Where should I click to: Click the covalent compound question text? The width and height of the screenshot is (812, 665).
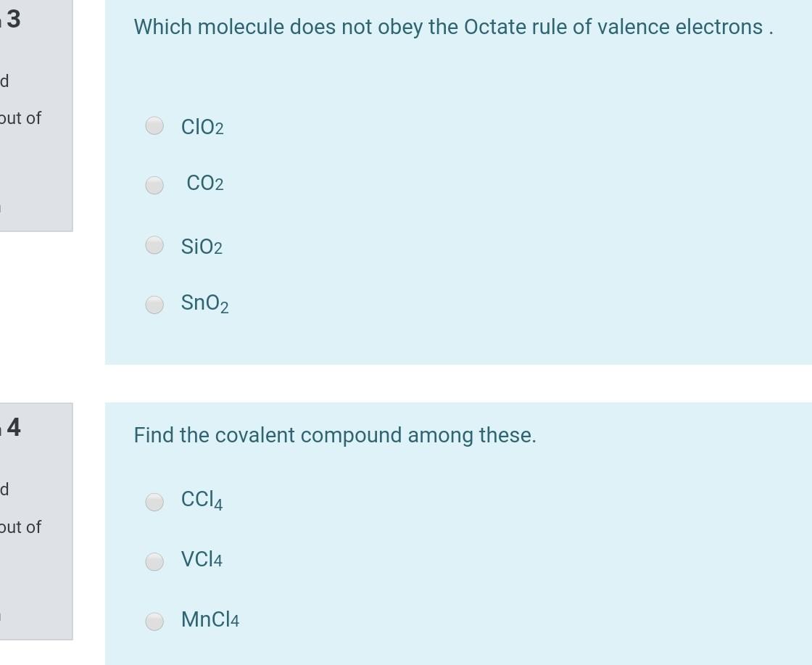[x=334, y=435]
